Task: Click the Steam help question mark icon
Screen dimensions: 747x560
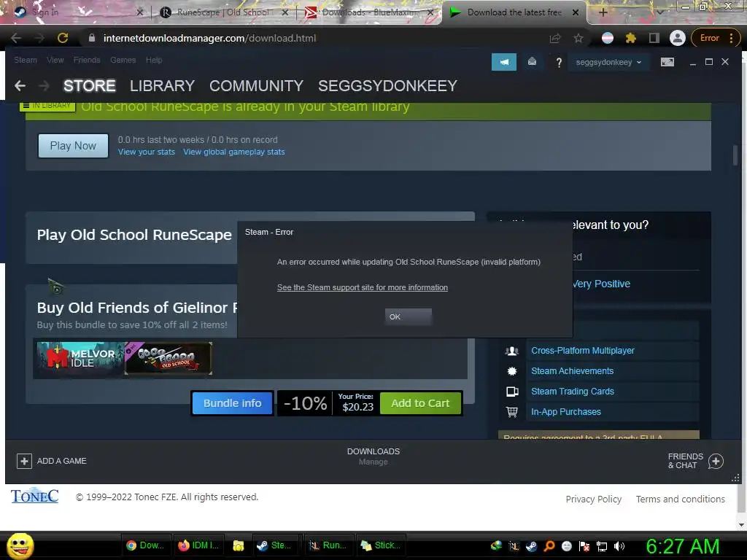Action: 559,63
